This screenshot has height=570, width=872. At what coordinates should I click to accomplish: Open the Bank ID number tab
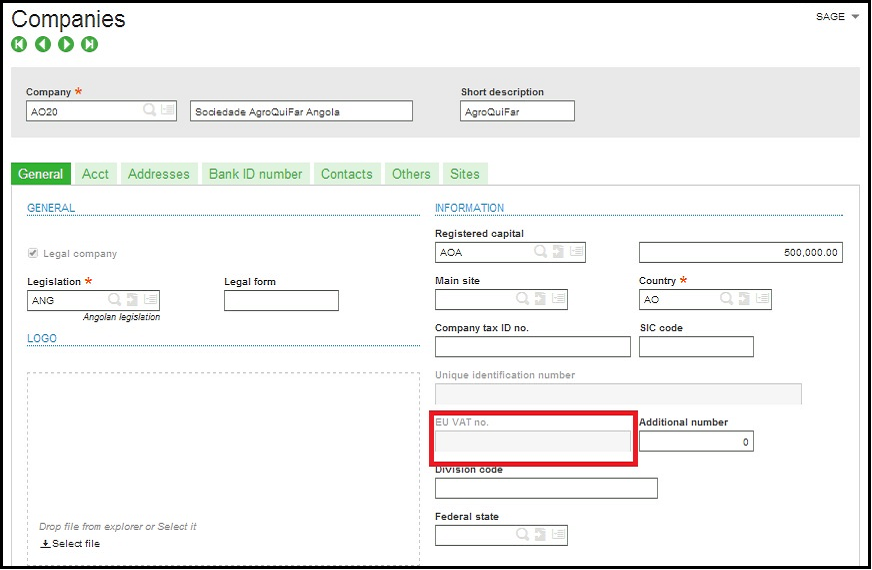(255, 174)
